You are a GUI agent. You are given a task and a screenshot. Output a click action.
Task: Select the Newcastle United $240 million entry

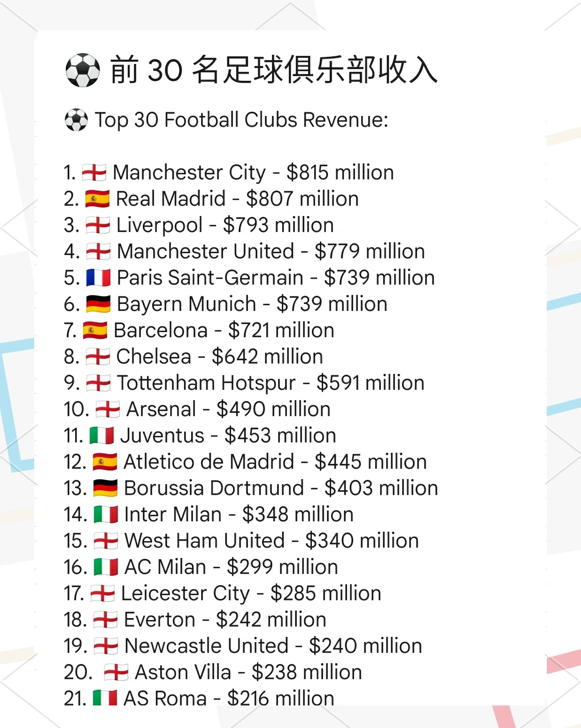[273, 646]
